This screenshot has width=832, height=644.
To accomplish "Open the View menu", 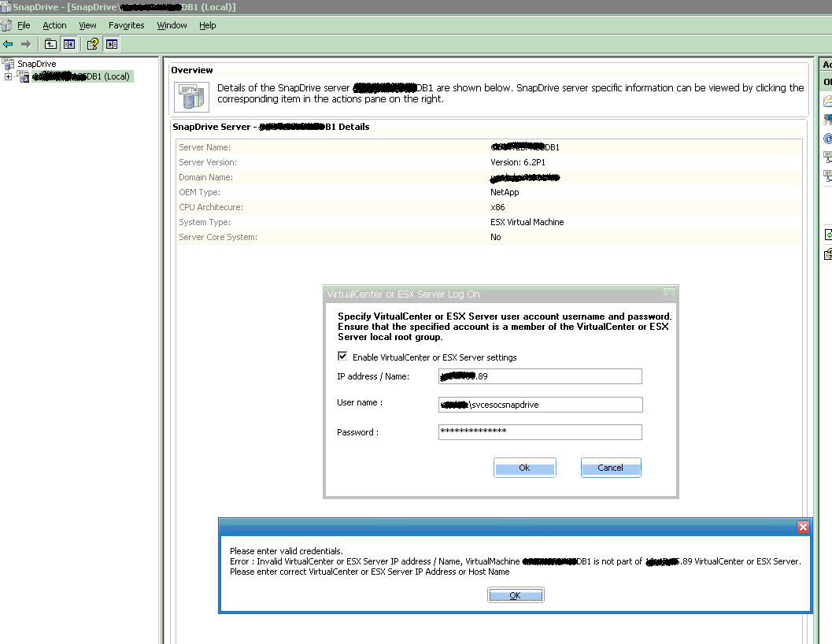I will (87, 25).
